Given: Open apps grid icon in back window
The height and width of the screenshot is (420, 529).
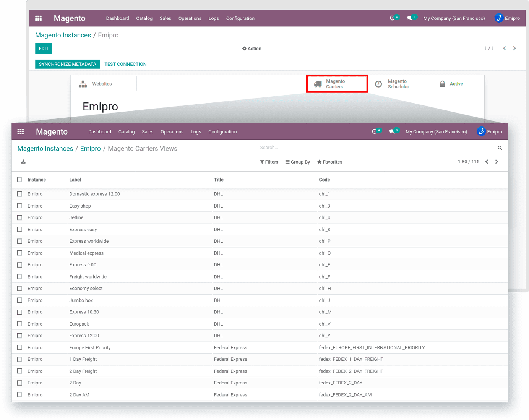Looking at the screenshot, I should click(x=38, y=18).
